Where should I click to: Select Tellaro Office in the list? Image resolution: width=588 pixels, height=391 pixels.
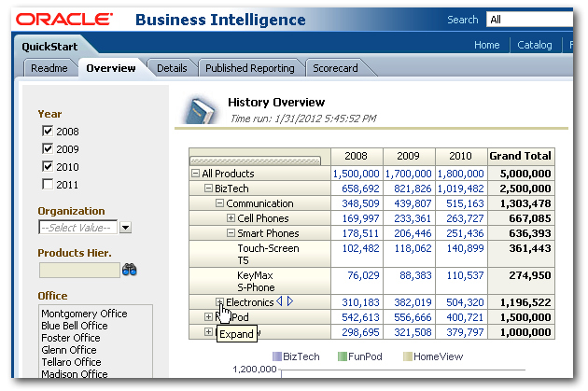[x=71, y=362]
